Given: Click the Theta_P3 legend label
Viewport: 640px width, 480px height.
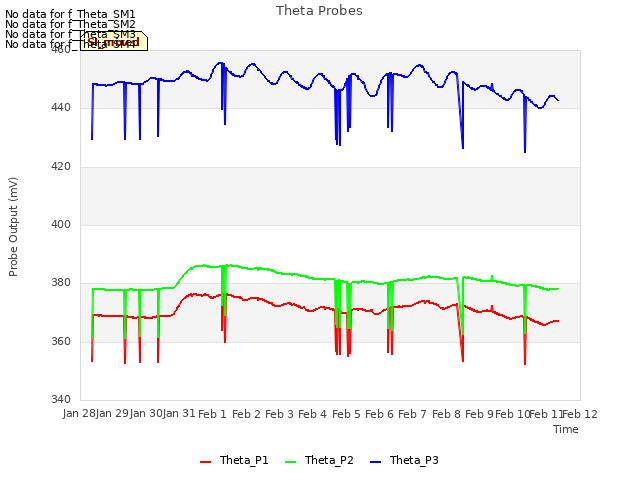Looking at the screenshot, I should pyautogui.click(x=414, y=460).
